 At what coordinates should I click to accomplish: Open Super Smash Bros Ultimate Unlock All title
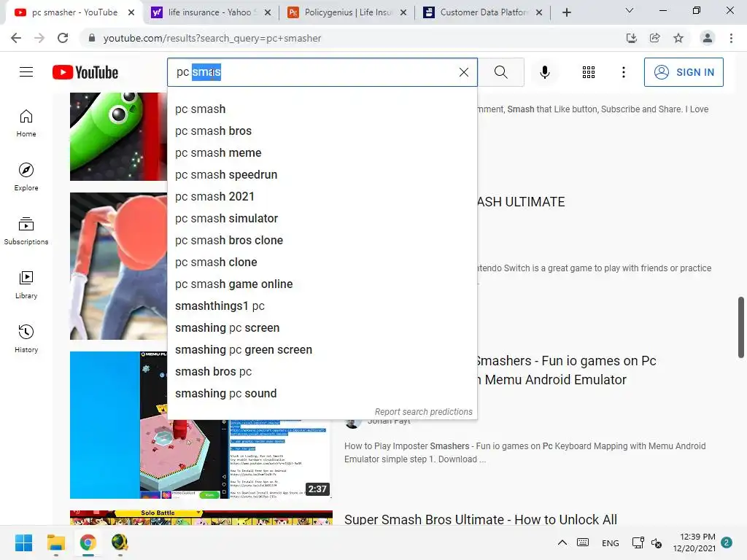[x=481, y=519]
